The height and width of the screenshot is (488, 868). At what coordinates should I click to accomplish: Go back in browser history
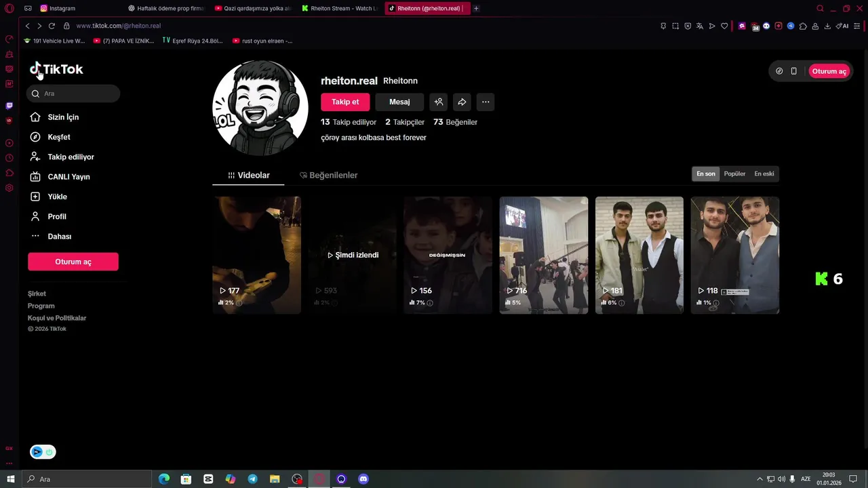pyautogui.click(x=27, y=26)
